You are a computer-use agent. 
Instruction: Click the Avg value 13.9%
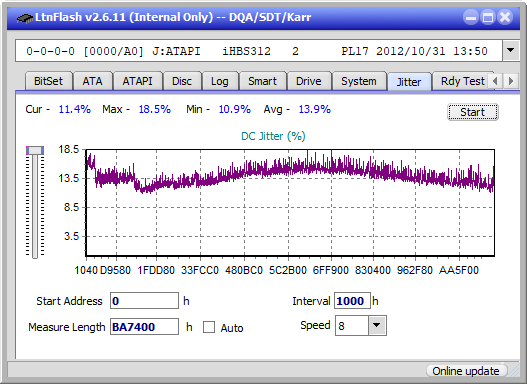click(x=315, y=109)
